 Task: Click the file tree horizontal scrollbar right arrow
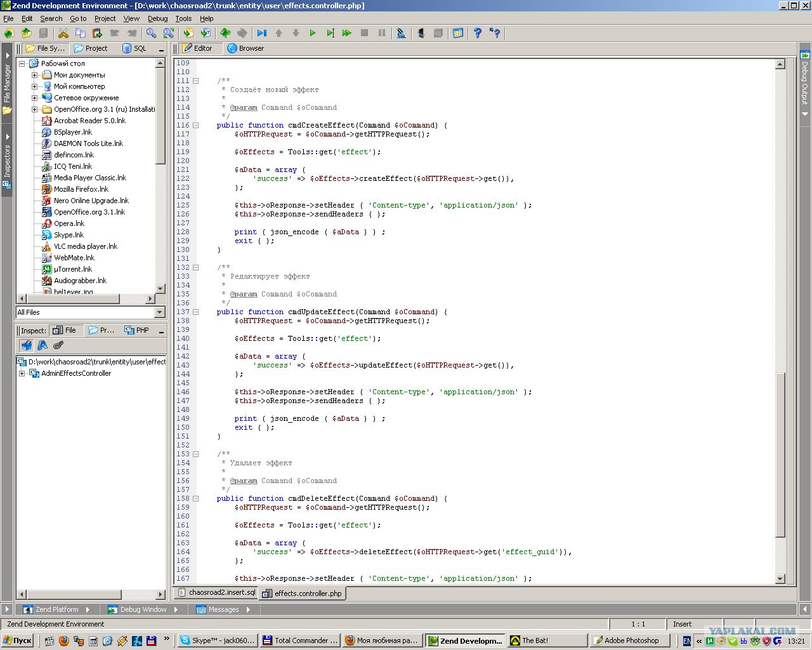150,299
